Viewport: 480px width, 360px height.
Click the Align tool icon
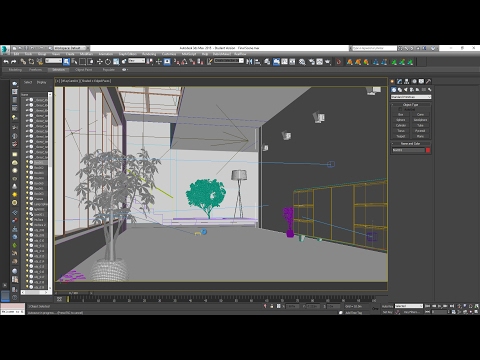pos(257,62)
